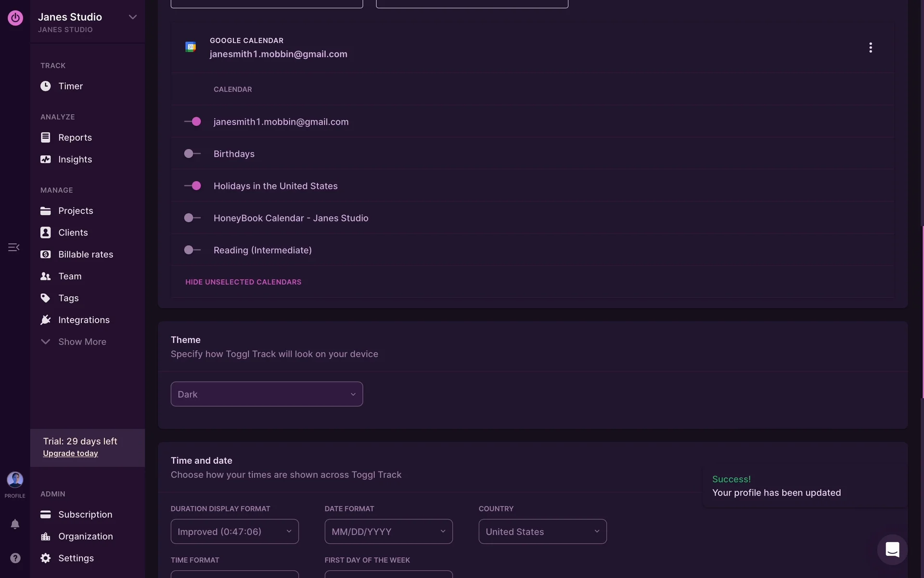Click Hide Unselected Calendars
924x578 pixels.
pyautogui.click(x=243, y=282)
